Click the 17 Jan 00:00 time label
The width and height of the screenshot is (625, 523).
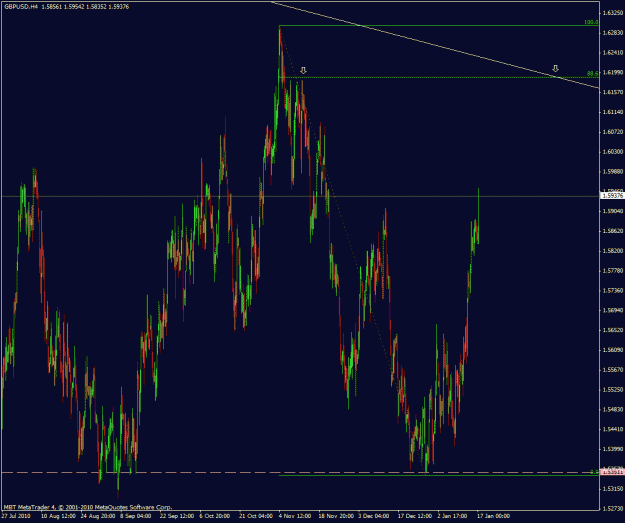click(493, 516)
